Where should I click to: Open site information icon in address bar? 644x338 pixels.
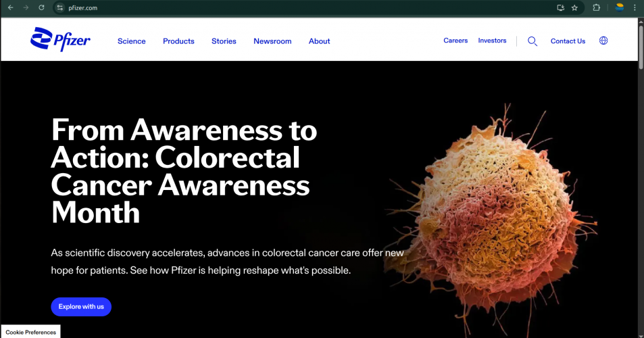[x=60, y=7]
